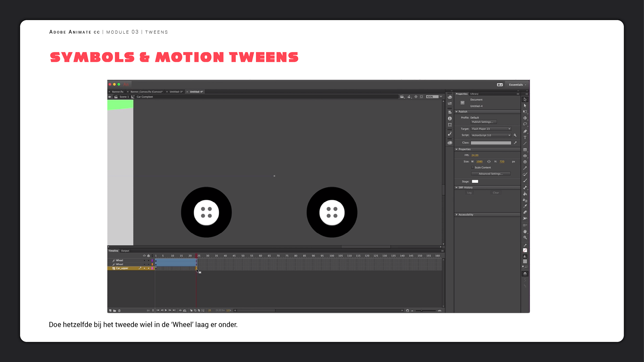Select the Pen tool
The image size is (644, 362).
(x=525, y=131)
